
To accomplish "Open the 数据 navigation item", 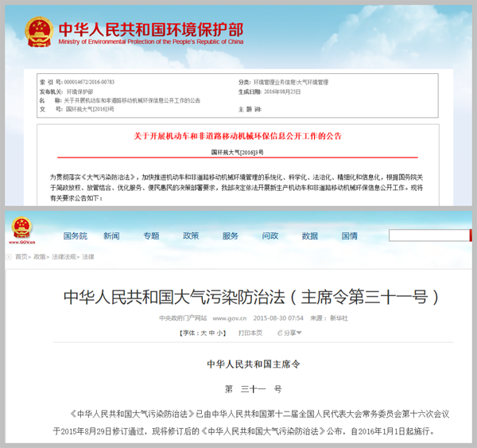I will click(310, 236).
